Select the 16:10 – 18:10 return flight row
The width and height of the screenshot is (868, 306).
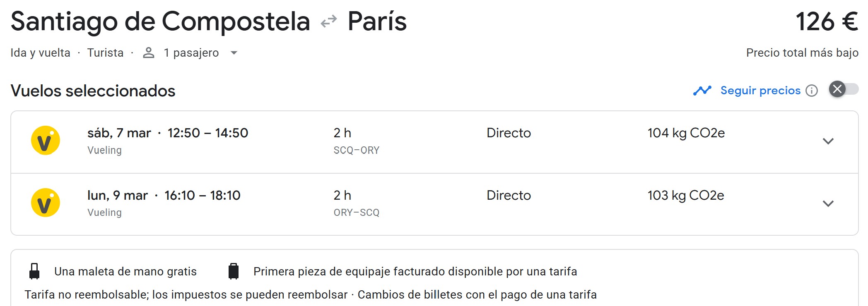[x=202, y=196]
